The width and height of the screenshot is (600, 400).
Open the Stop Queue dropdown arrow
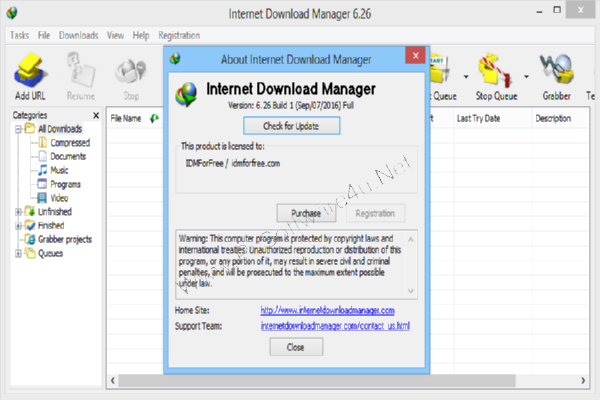point(527,77)
